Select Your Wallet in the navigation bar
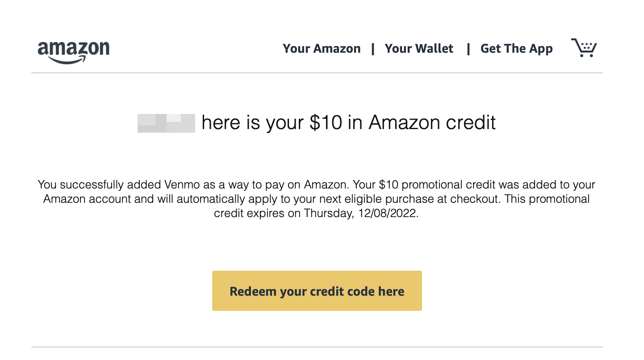The height and width of the screenshot is (360, 644). coord(419,48)
